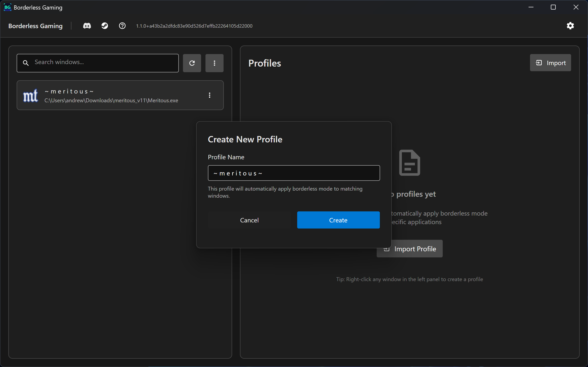Maximize the Borderless Gaming window
Image resolution: width=588 pixels, height=367 pixels.
click(x=553, y=7)
